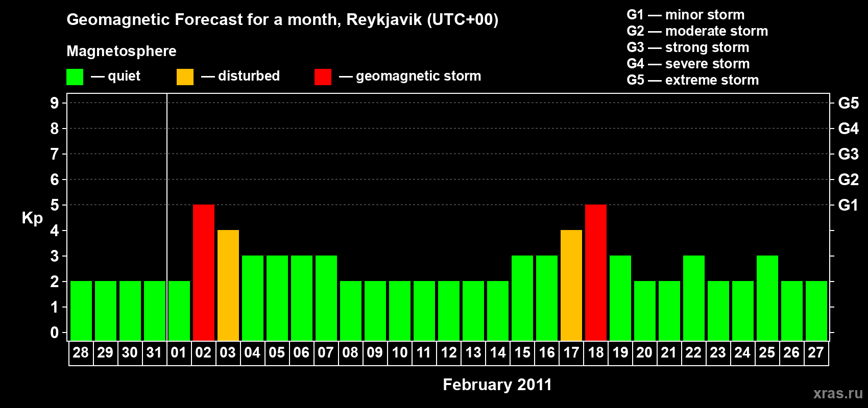Viewport: 868px width, 408px height.
Task: Click the date label 16 on the axis
Action: pyautogui.click(x=547, y=352)
